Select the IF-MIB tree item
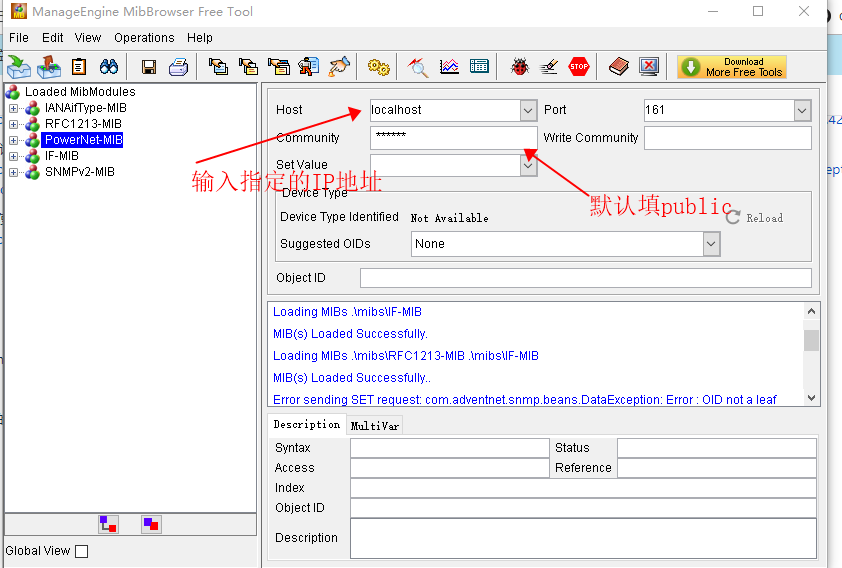This screenshot has height=568, width=842. 62,156
